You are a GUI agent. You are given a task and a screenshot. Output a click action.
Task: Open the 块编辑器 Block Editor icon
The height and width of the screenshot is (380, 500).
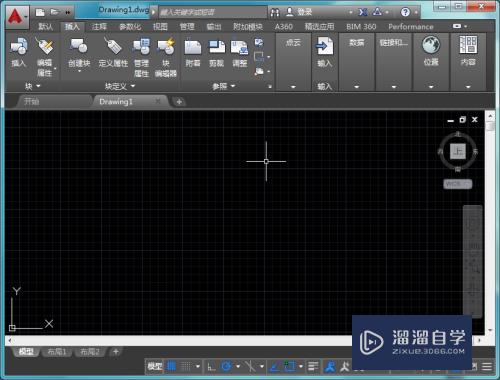click(x=166, y=46)
